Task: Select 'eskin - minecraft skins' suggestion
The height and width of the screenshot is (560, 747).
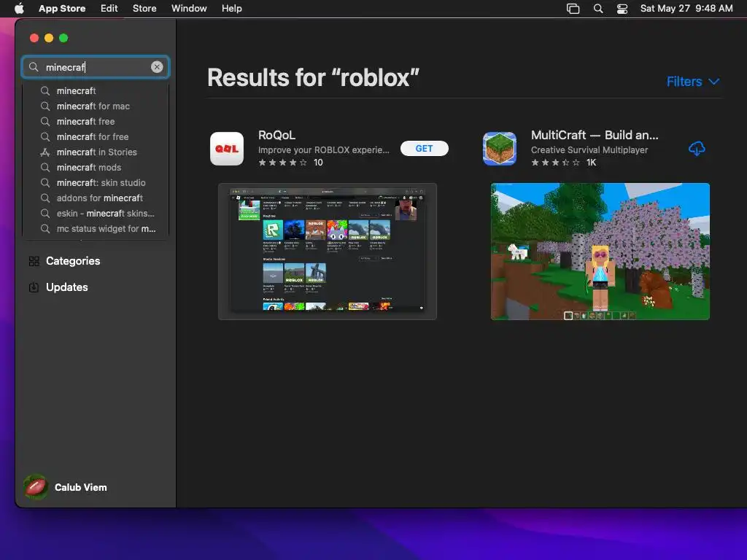Action: [96, 214]
